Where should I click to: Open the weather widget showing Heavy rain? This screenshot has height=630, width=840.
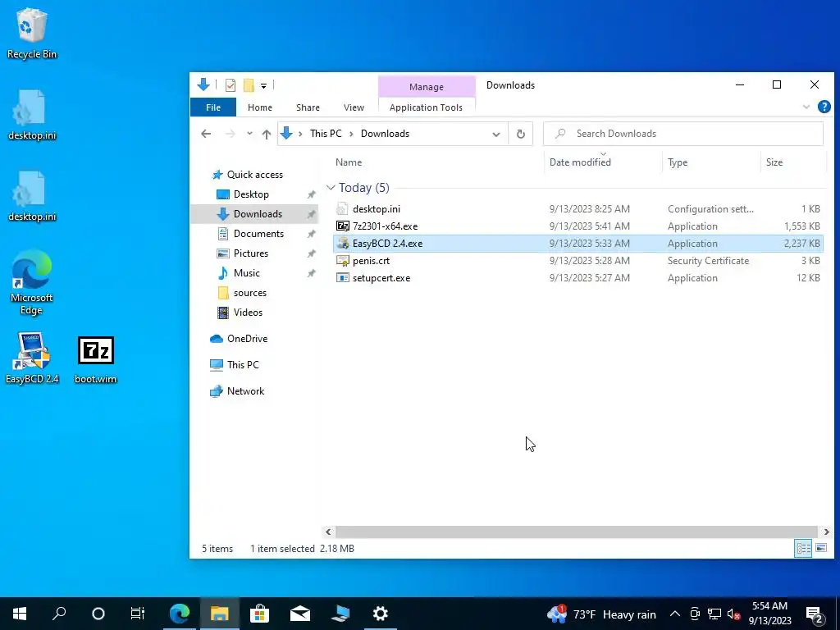coord(601,614)
